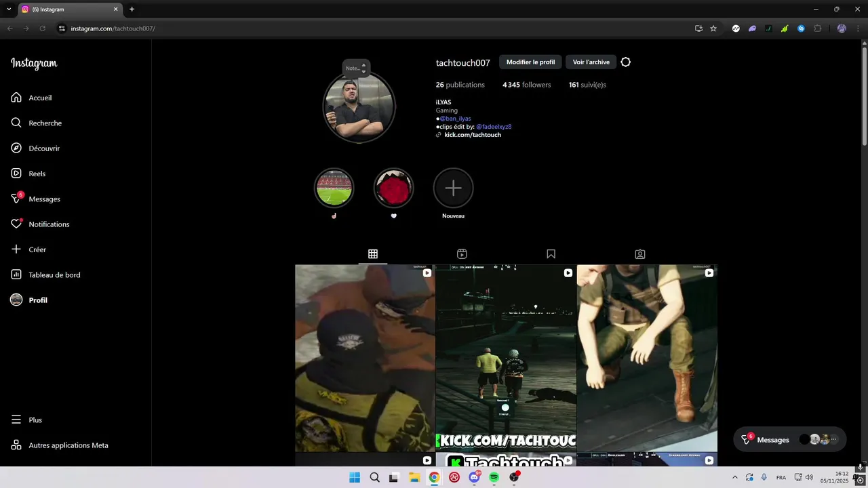This screenshot has width=868, height=488.
Task: Open the @ban_ilyas mention link
Action: [455, 119]
